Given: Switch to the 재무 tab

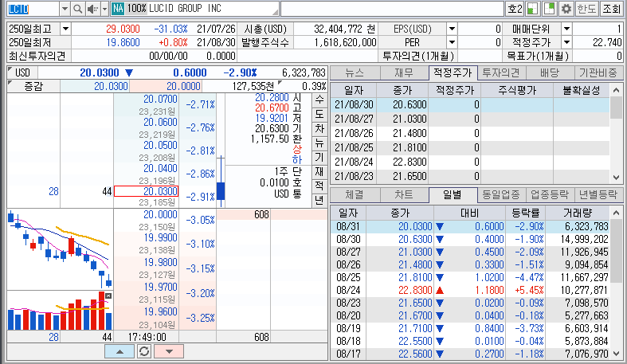Looking at the screenshot, I should [x=404, y=72].
